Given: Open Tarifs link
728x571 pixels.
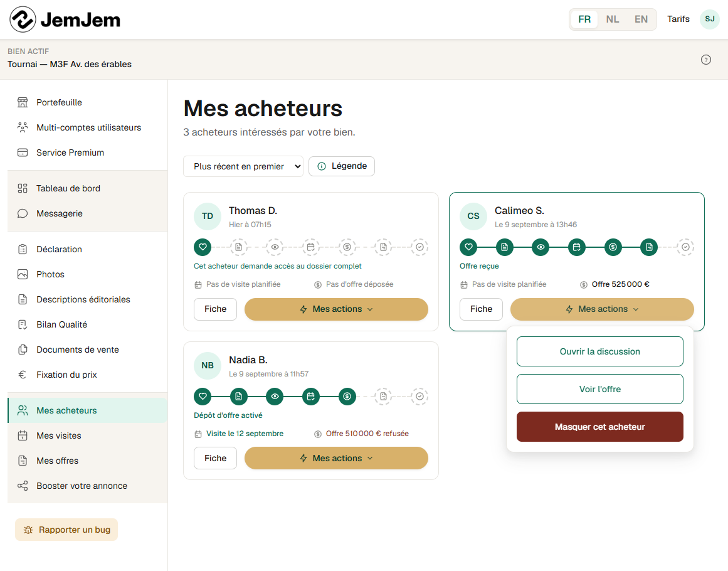Looking at the screenshot, I should pyautogui.click(x=678, y=19).
